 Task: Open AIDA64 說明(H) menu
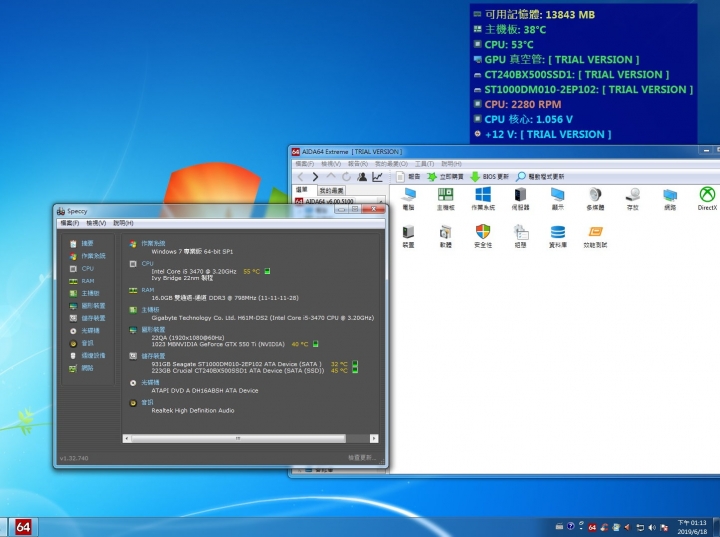[x=451, y=164]
